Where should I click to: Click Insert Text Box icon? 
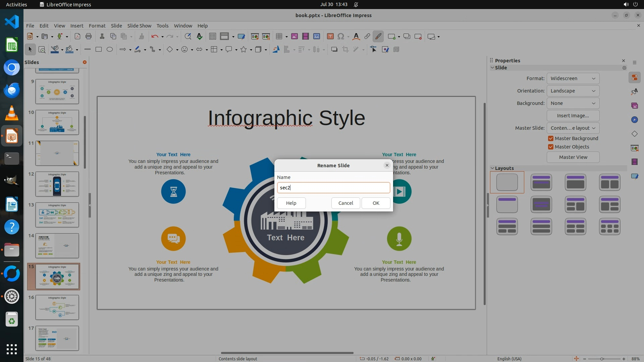330,37
